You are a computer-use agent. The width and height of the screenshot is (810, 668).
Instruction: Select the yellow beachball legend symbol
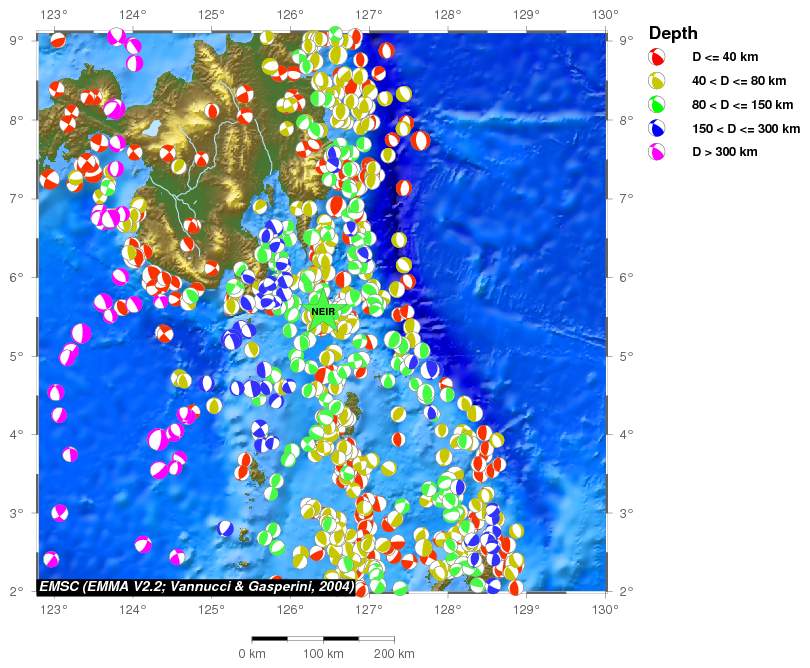tap(657, 81)
